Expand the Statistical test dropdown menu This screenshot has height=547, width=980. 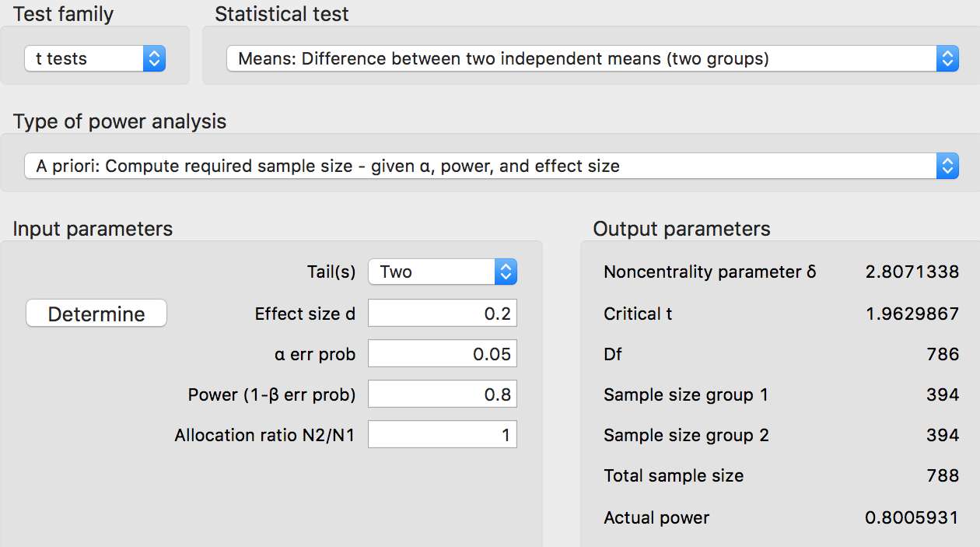coord(592,58)
